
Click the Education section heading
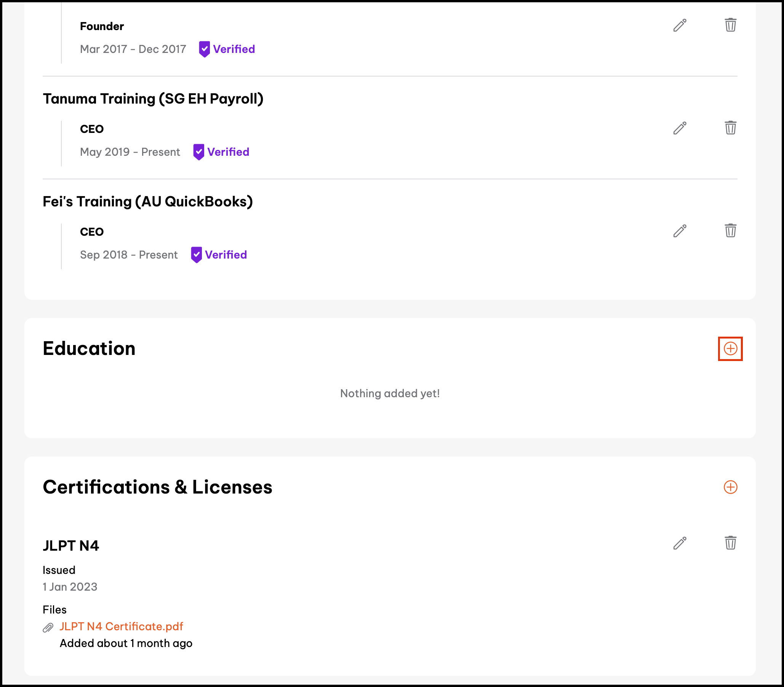[x=89, y=348]
